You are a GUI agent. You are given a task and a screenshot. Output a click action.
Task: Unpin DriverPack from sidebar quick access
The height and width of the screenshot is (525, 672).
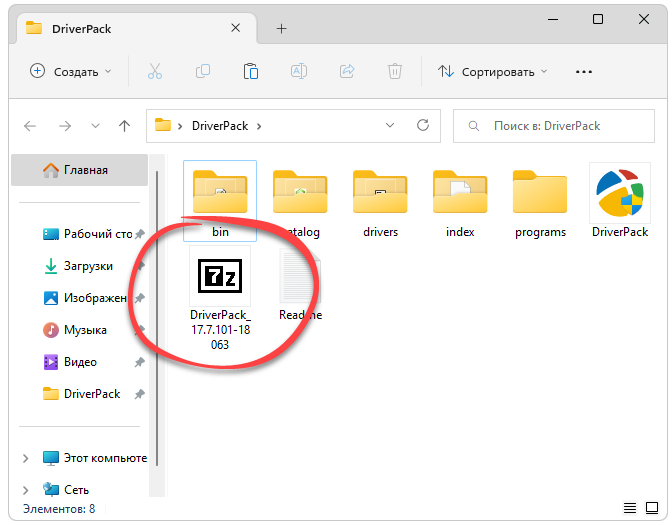pos(139,394)
